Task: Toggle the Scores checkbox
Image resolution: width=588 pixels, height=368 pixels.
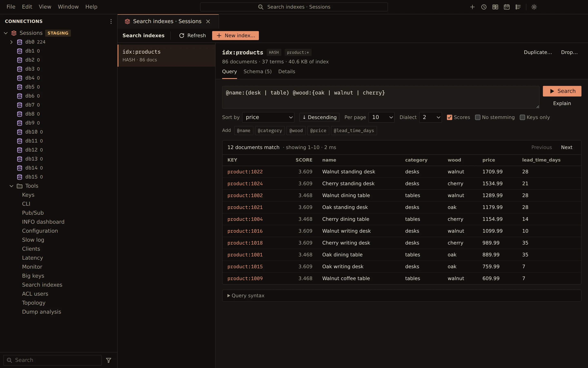Action: 450,117
